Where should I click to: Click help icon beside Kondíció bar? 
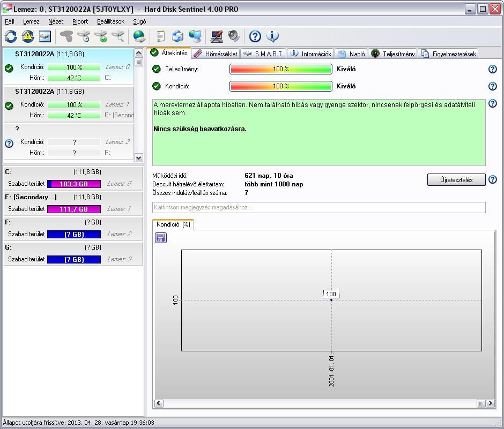click(492, 86)
